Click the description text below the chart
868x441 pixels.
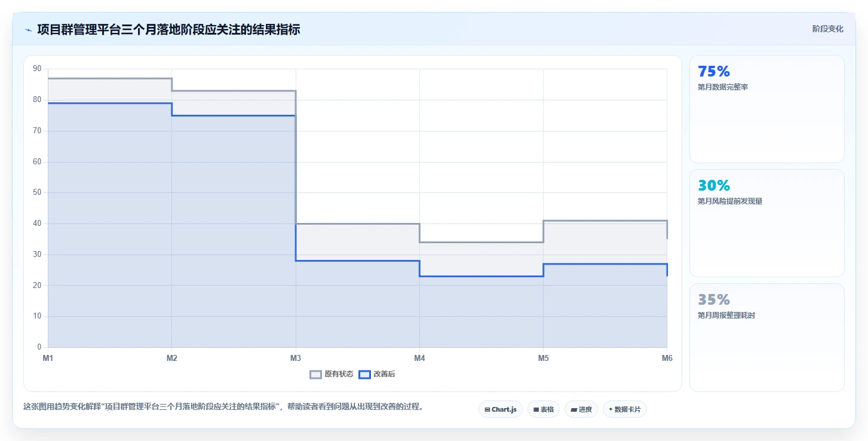(223, 407)
